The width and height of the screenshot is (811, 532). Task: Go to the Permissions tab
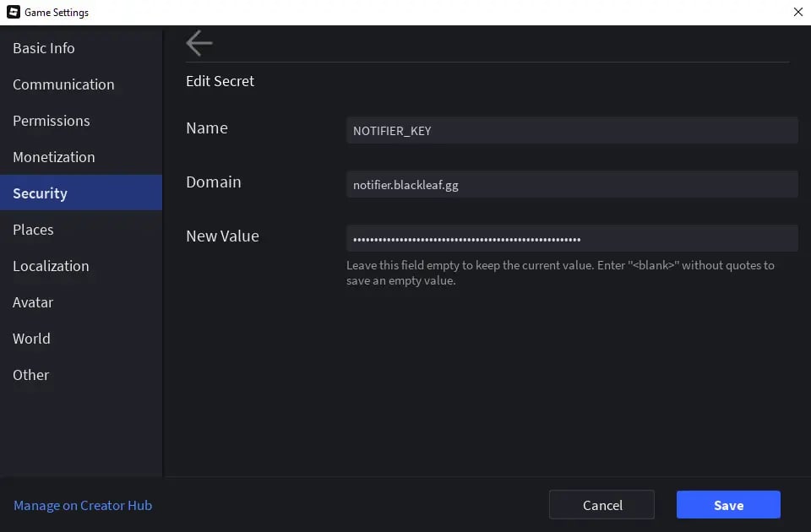[x=51, y=121]
